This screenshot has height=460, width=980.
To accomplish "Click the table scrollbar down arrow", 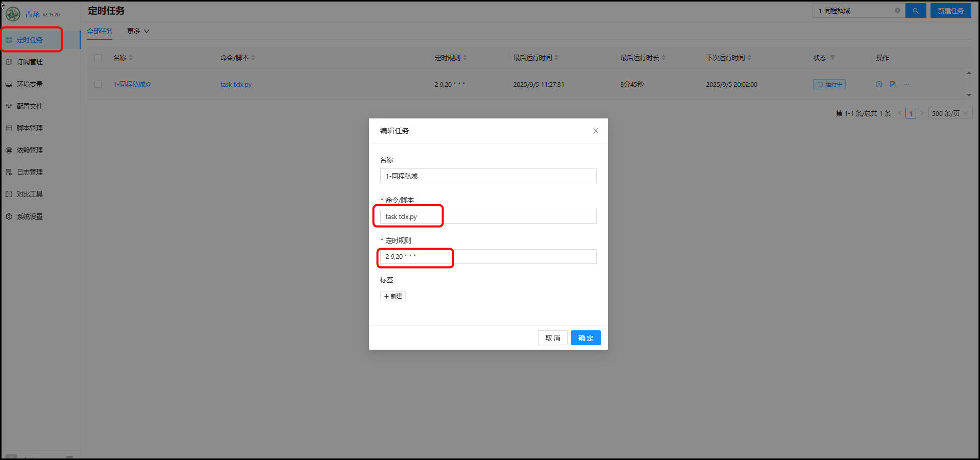I will click(969, 95).
